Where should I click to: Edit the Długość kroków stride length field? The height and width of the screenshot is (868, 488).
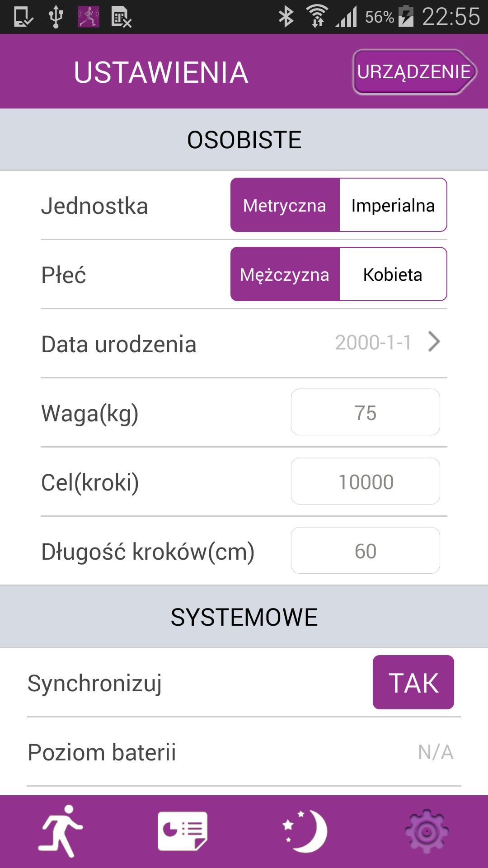tap(365, 551)
